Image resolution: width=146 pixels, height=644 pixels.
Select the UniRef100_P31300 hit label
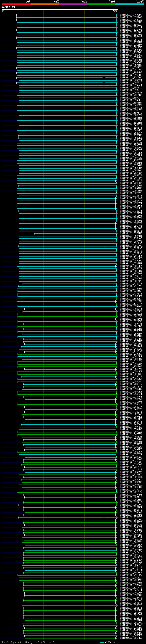tap(131, 77)
